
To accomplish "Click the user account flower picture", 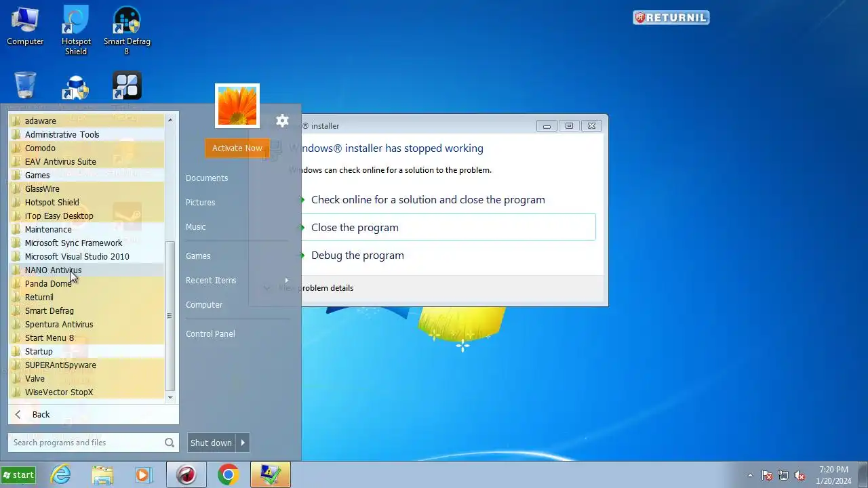I will point(237,106).
